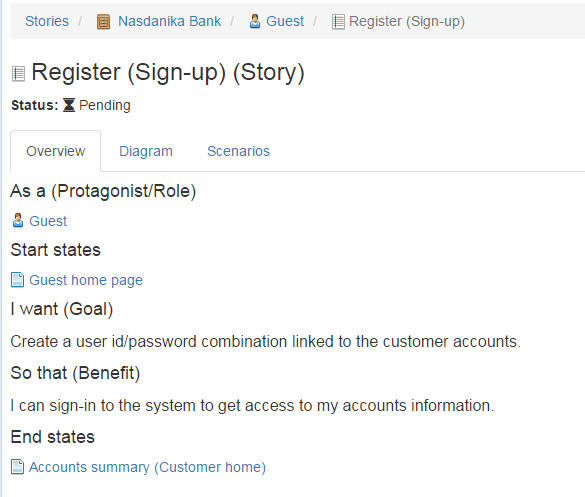585x497 pixels.
Task: Click the Accounts summary document icon
Action: coord(18,466)
